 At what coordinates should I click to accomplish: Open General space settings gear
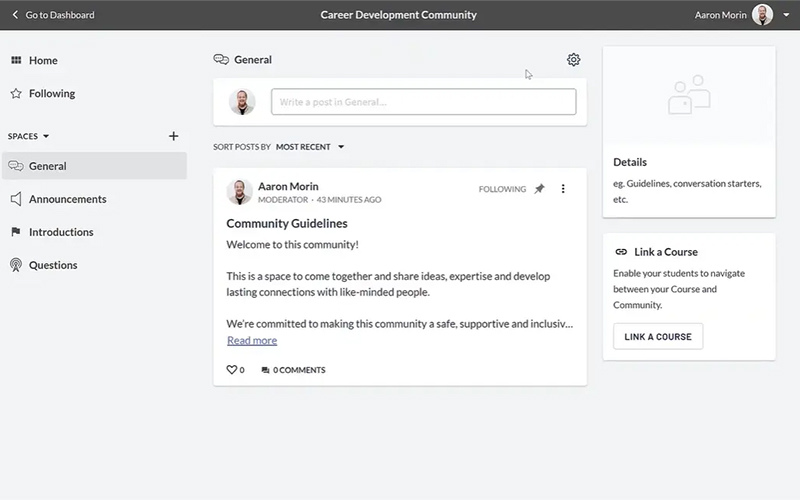pos(573,60)
